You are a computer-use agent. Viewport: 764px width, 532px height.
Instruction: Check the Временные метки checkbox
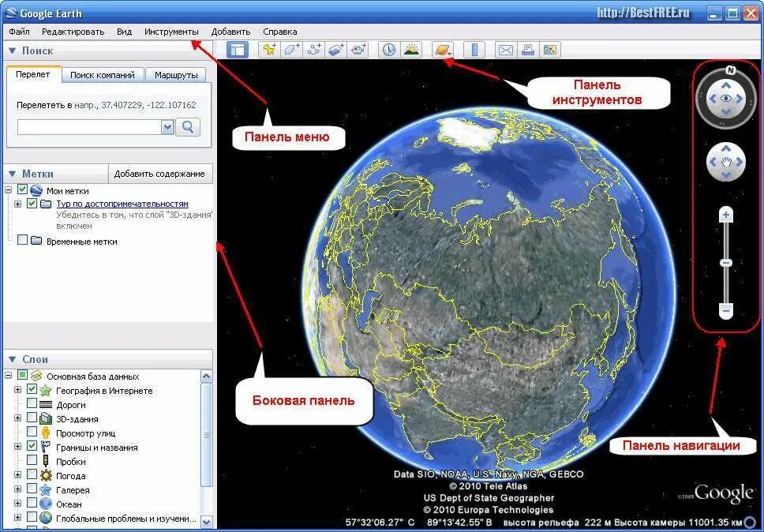coord(22,240)
